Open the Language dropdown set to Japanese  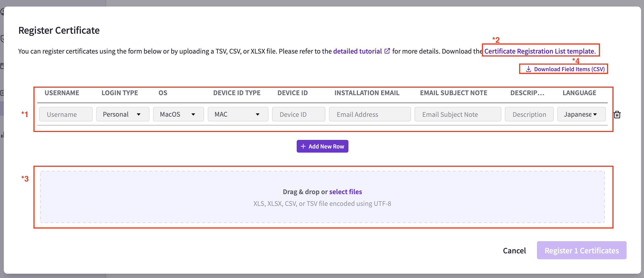(x=581, y=114)
